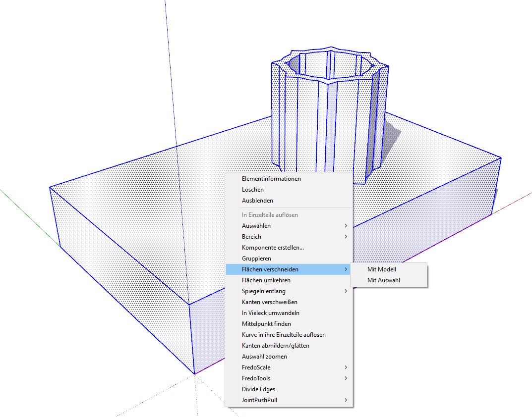Choose Löschen in the context menu
The width and height of the screenshot is (532, 417).
[x=253, y=190]
